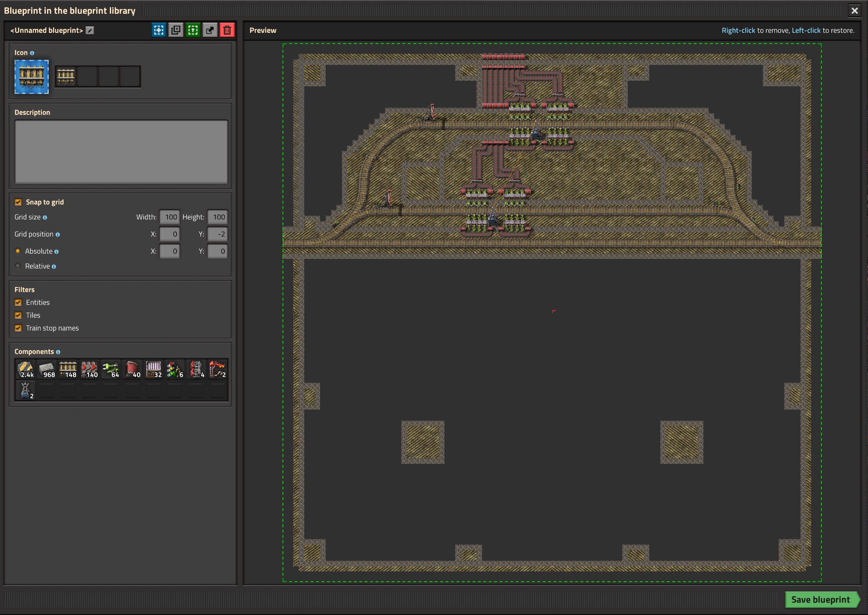Click steel chest component showing 32

pos(154,369)
